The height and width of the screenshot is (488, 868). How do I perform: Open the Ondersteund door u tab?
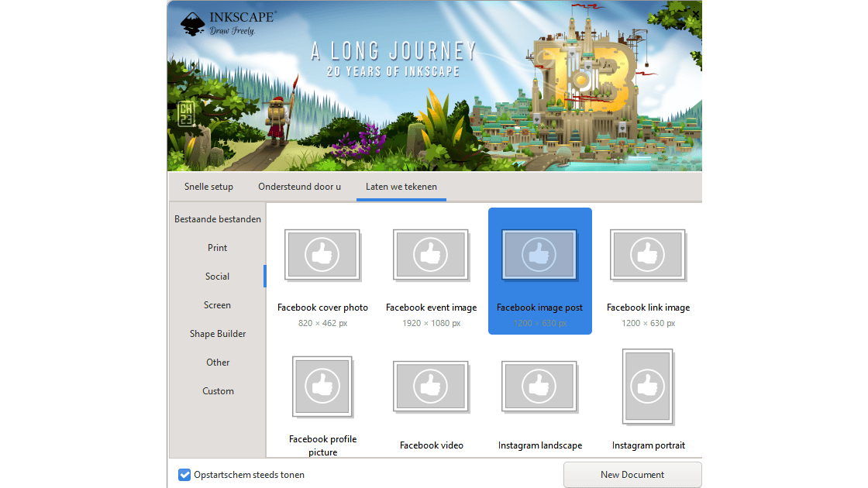pyautogui.click(x=299, y=187)
